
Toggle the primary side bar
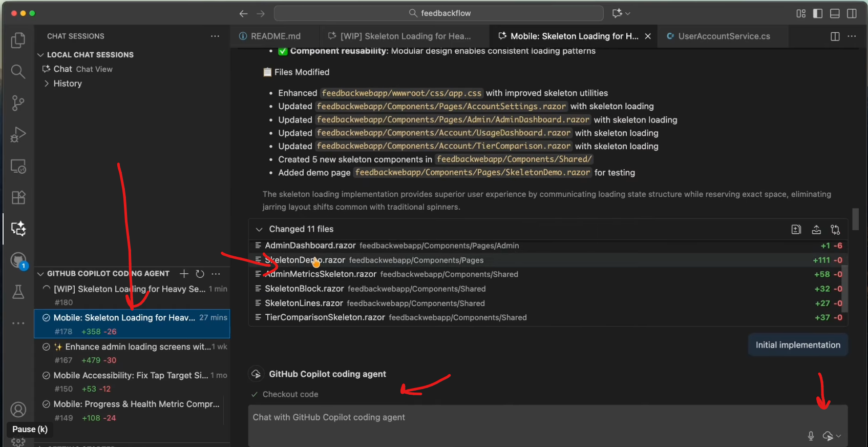[818, 13]
